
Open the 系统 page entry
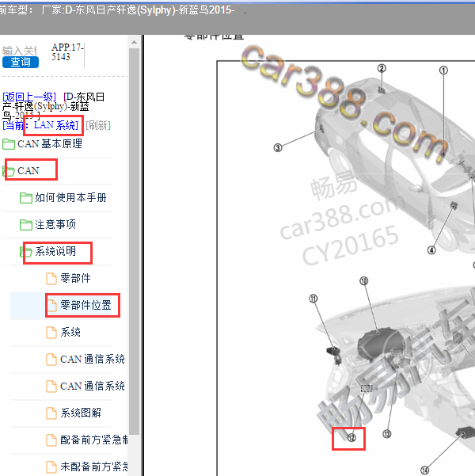coord(70,332)
